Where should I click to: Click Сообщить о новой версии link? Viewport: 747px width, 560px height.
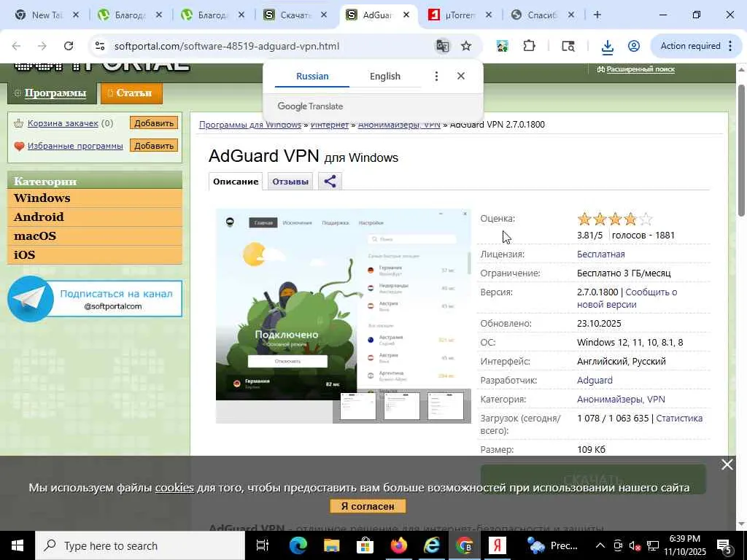point(627,298)
